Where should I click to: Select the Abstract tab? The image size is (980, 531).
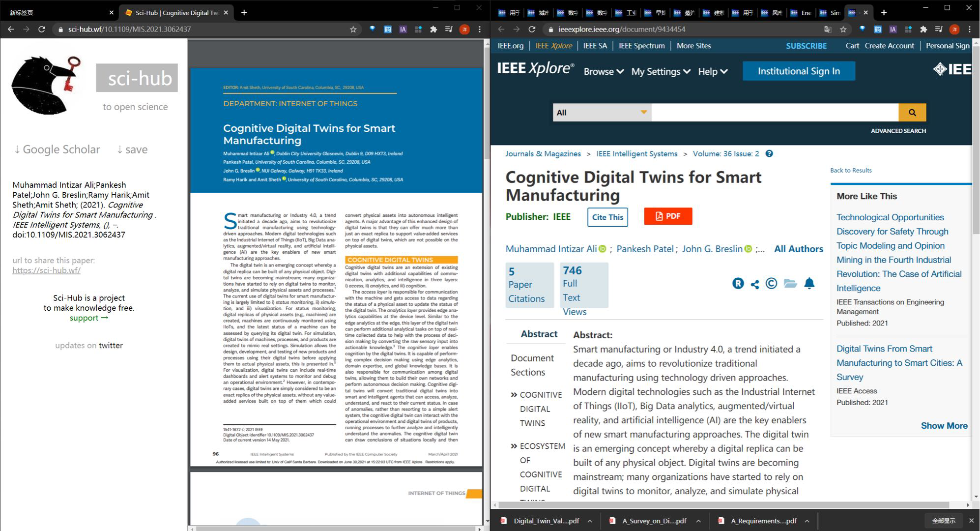[539, 334]
